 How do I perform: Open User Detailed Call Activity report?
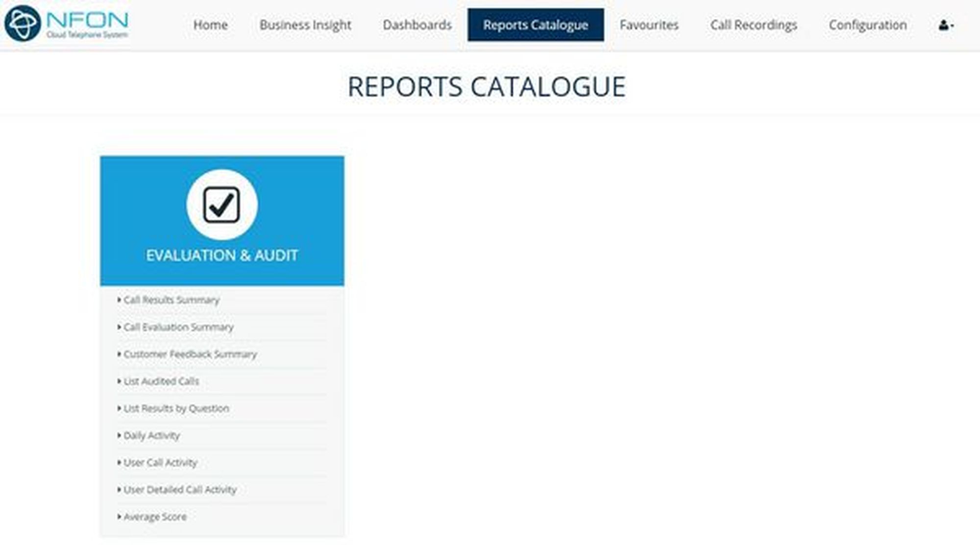coord(180,490)
